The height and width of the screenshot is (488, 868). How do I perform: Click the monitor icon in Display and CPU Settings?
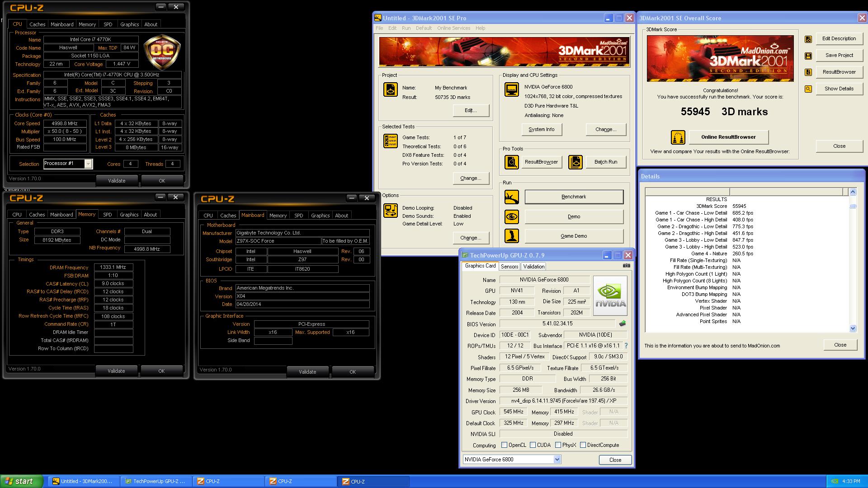(512, 89)
